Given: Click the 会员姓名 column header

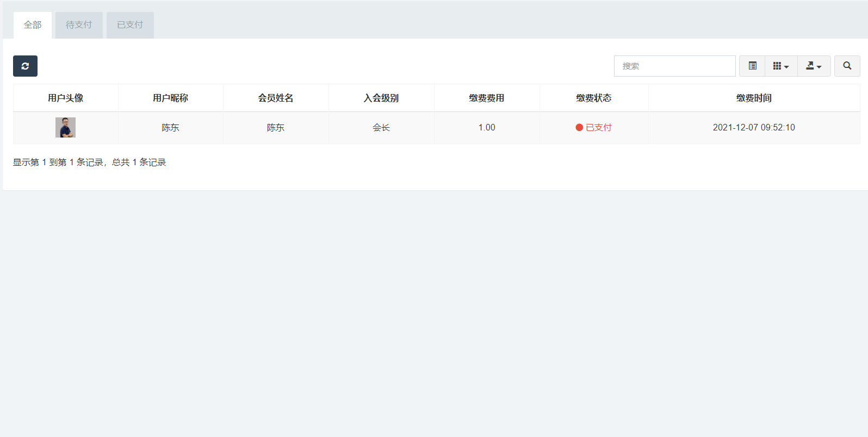Looking at the screenshot, I should pyautogui.click(x=276, y=98).
